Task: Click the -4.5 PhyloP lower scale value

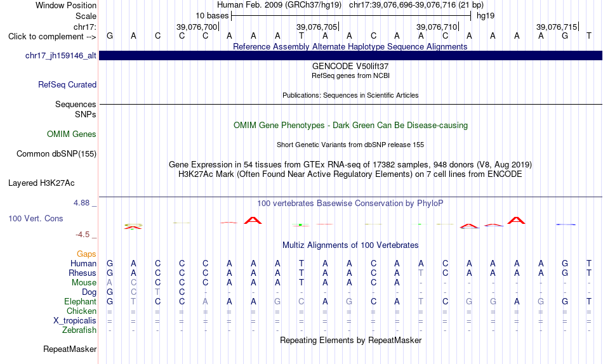Action: click(x=83, y=235)
